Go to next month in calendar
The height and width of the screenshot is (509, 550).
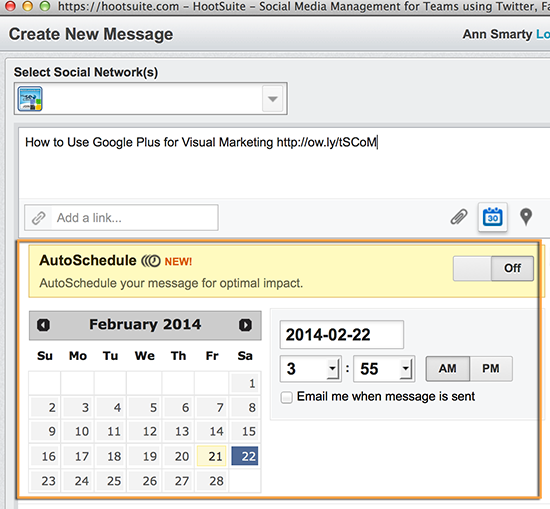point(245,325)
